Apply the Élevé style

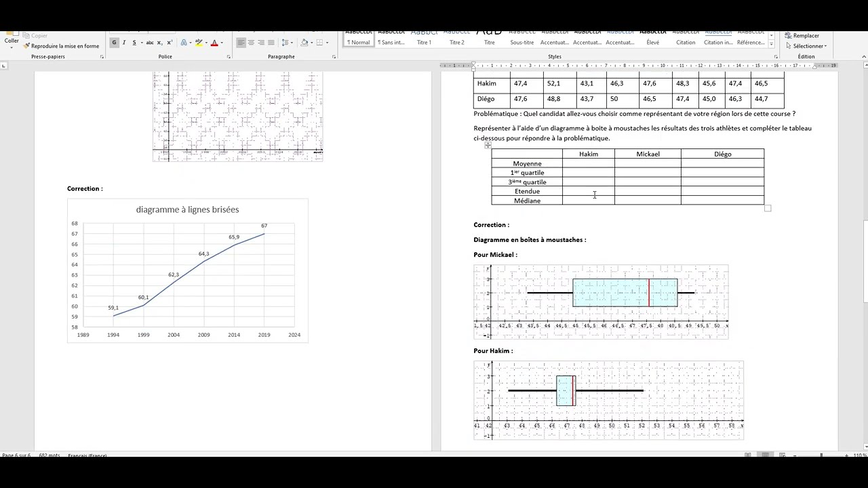pyautogui.click(x=653, y=39)
